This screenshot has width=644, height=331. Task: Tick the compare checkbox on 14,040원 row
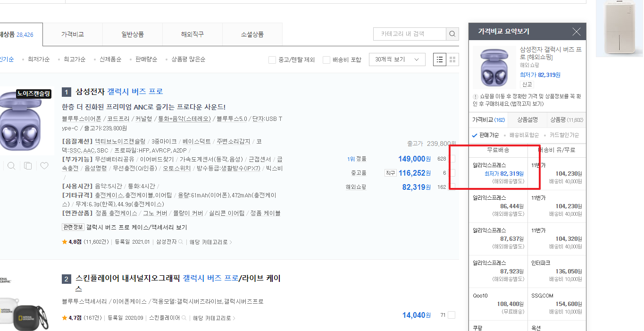click(x=452, y=315)
